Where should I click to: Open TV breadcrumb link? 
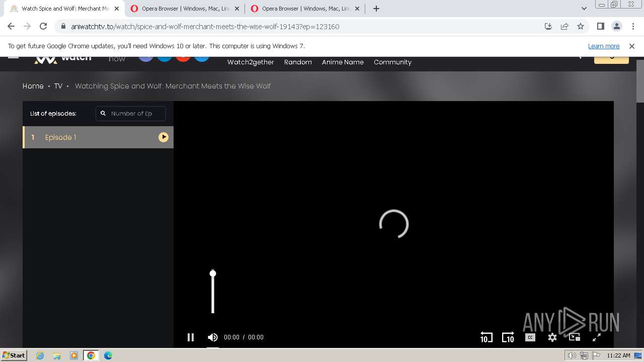[x=58, y=86]
